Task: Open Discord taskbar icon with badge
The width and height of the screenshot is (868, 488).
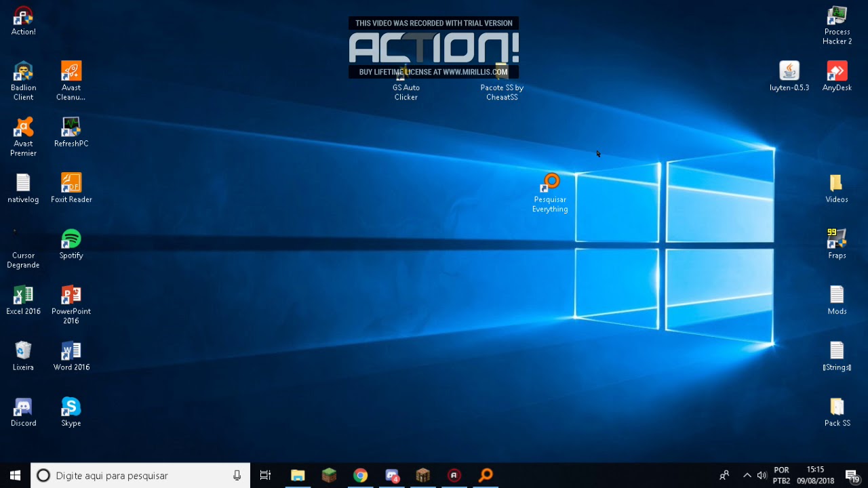Action: [x=392, y=475]
